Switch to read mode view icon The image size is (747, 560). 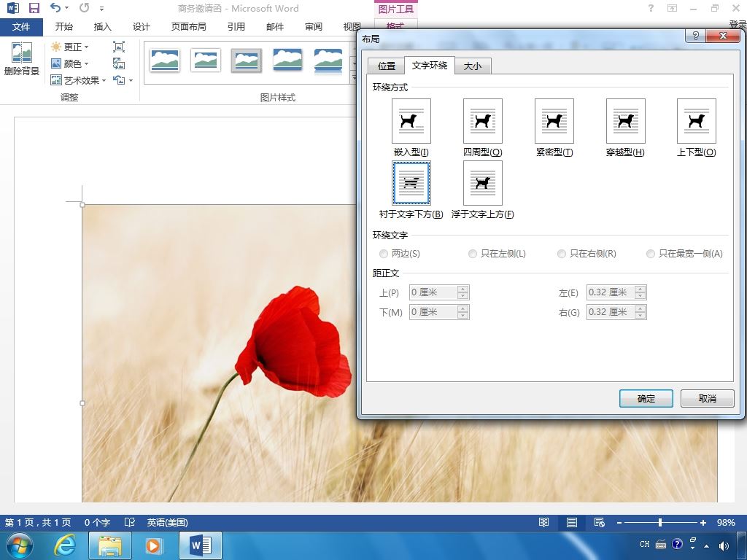(543, 522)
